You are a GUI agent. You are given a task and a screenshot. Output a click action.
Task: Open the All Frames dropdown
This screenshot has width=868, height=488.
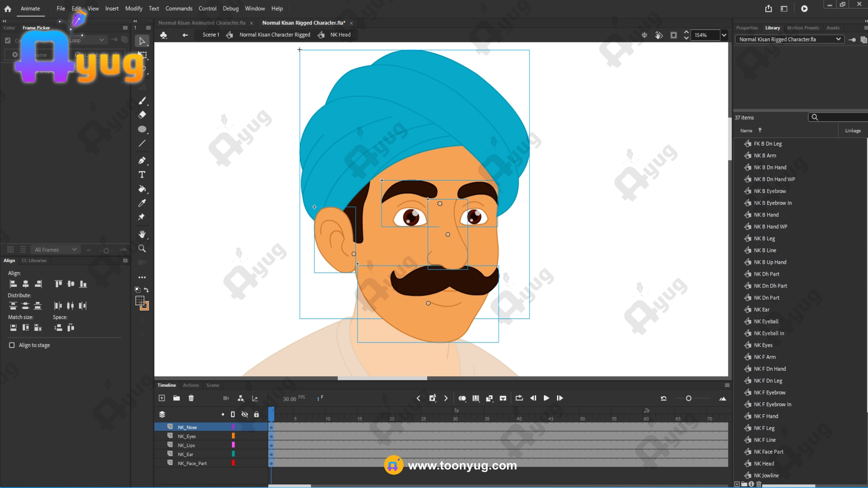55,249
